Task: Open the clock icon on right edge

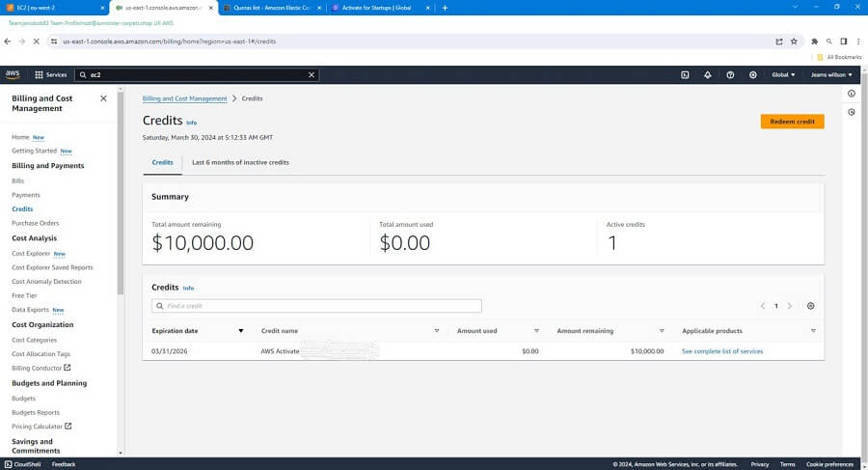Action: [x=852, y=112]
